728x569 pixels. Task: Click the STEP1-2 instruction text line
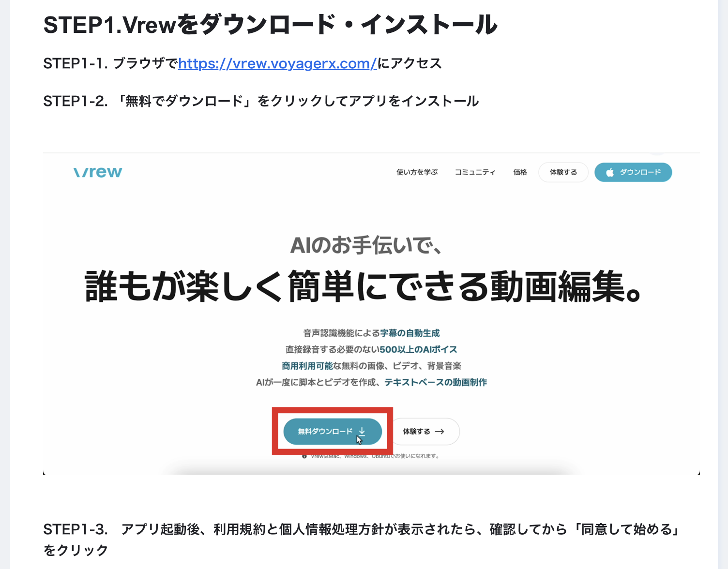coord(261,101)
